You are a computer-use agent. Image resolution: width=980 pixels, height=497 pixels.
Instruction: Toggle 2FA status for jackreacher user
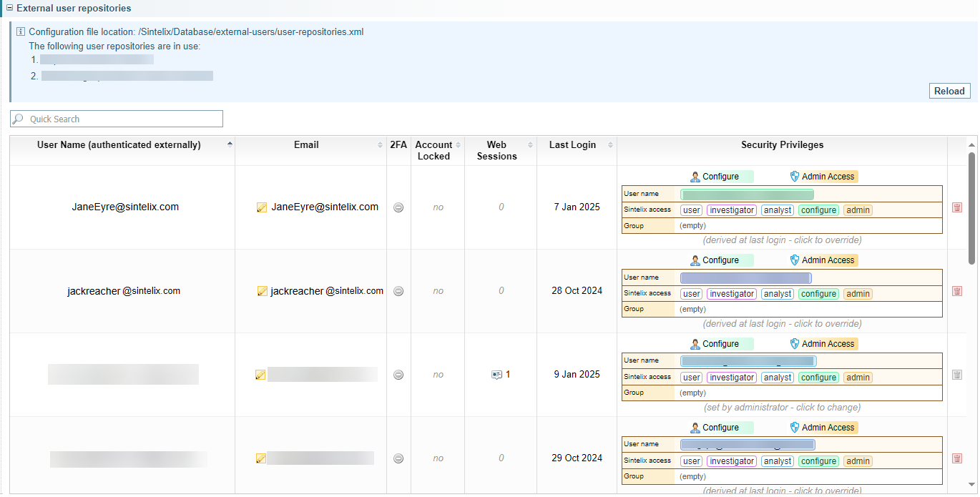398,291
